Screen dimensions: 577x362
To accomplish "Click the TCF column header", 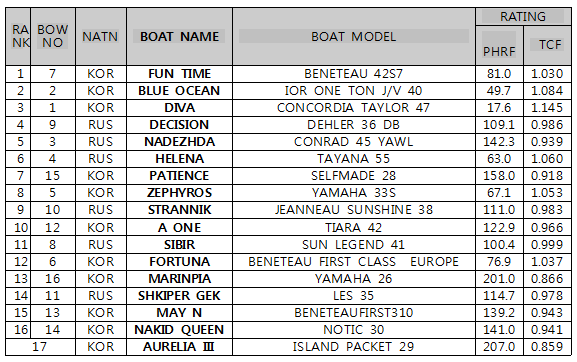I will tap(547, 46).
